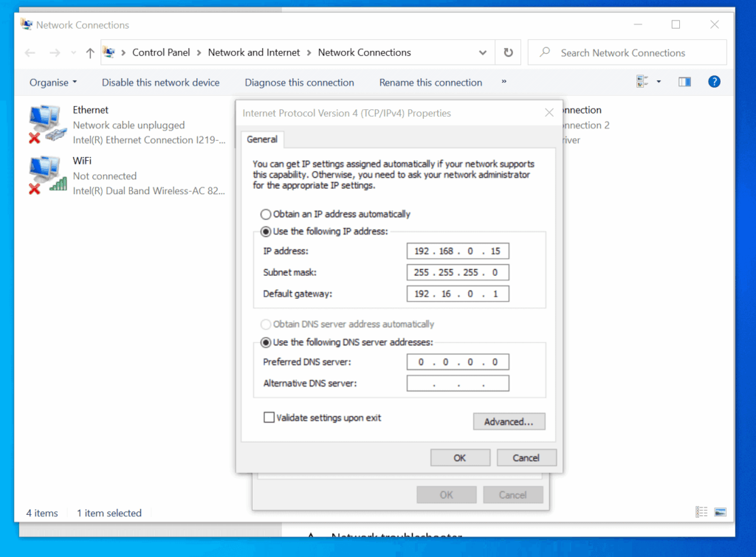Click Cancel in the background adapter dialog

coord(513,495)
